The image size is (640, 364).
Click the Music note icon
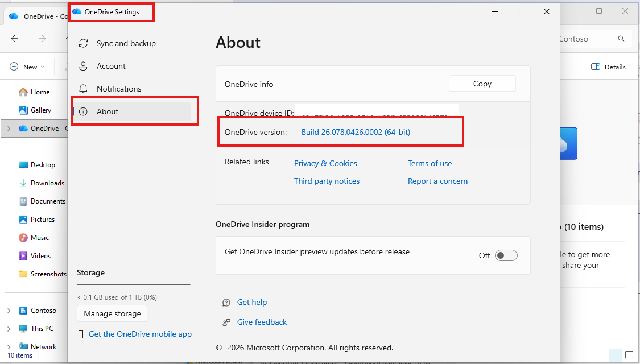[23, 238]
